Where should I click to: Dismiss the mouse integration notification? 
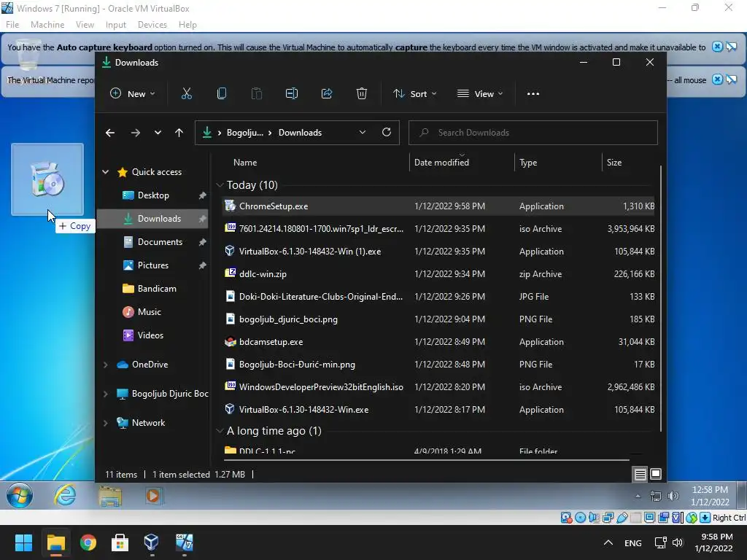(x=717, y=79)
